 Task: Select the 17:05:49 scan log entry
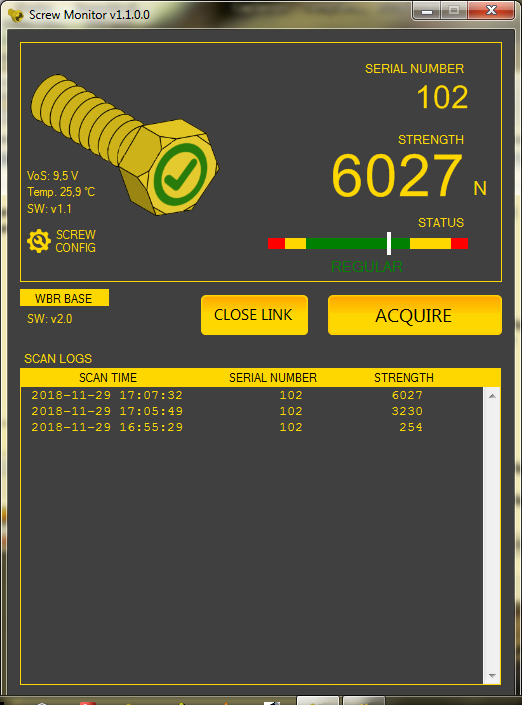(252, 411)
